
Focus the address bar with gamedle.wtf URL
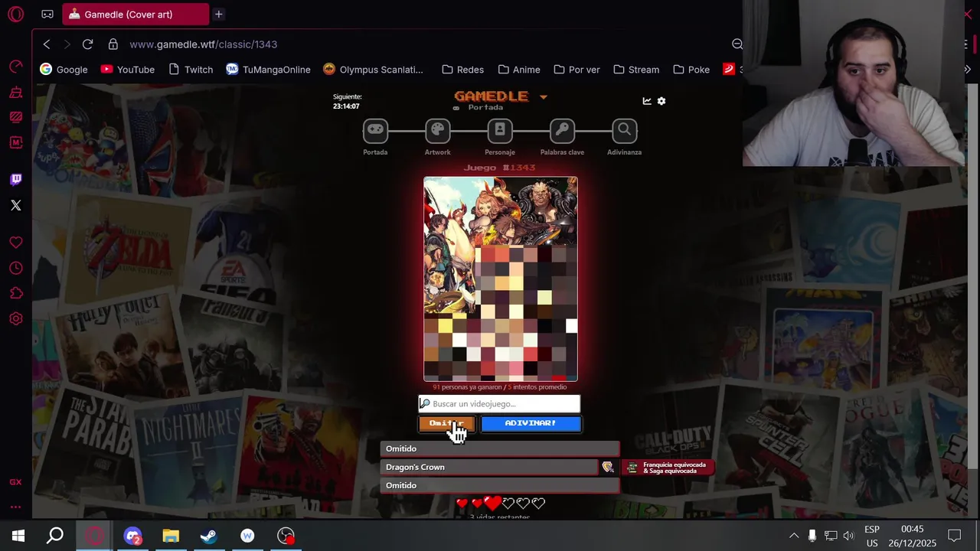pyautogui.click(x=203, y=44)
